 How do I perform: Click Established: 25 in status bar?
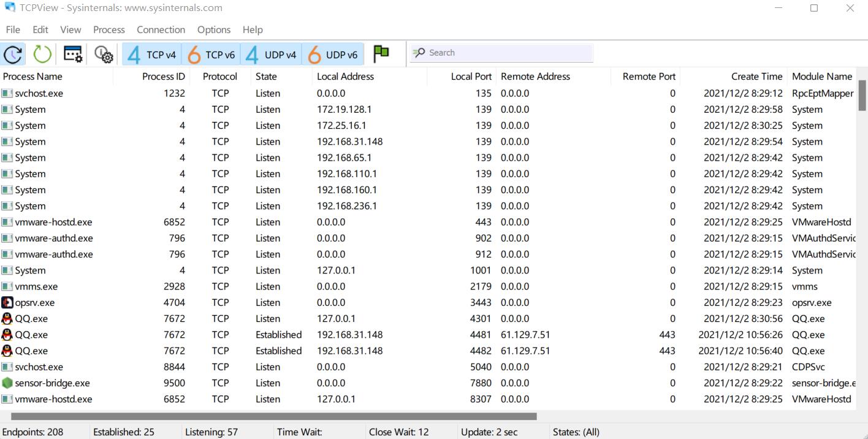[124, 432]
